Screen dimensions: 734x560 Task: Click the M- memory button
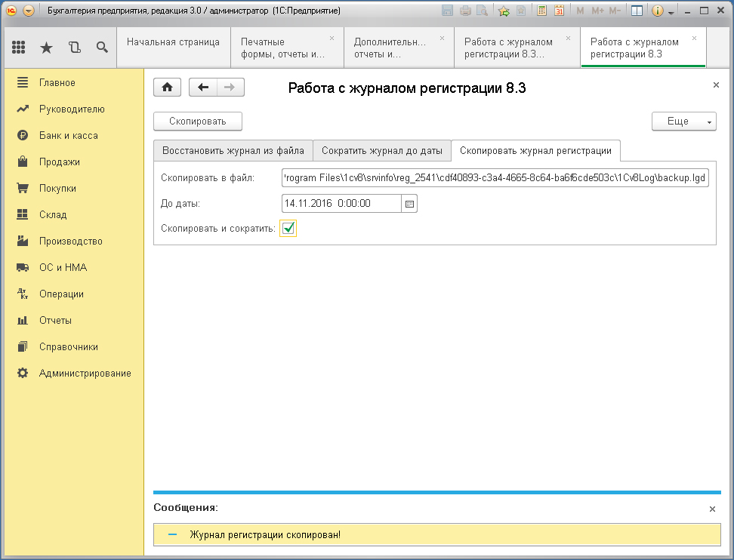[615, 11]
